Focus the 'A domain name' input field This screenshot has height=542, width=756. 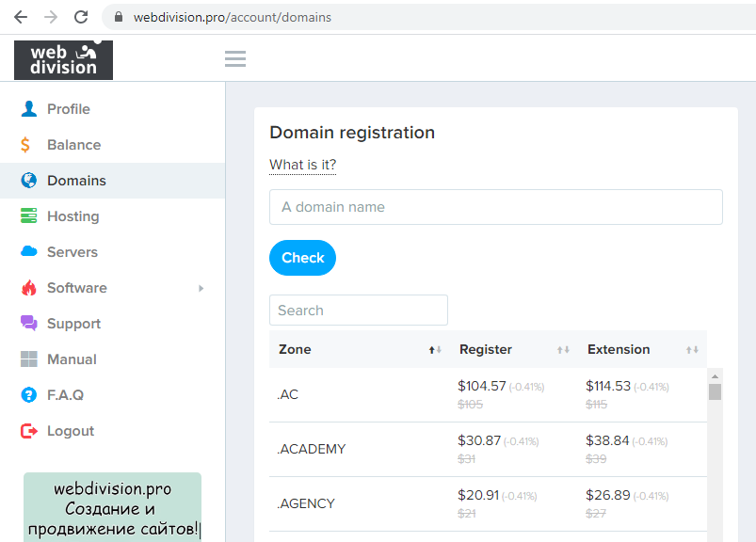[x=495, y=207]
